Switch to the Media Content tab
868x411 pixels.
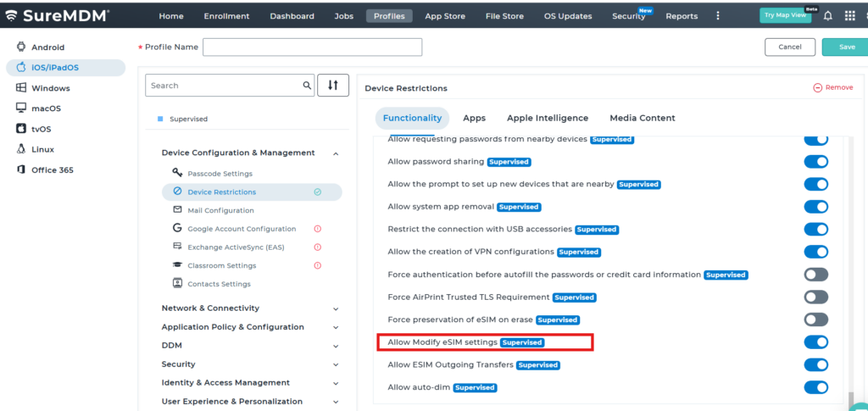pos(643,118)
